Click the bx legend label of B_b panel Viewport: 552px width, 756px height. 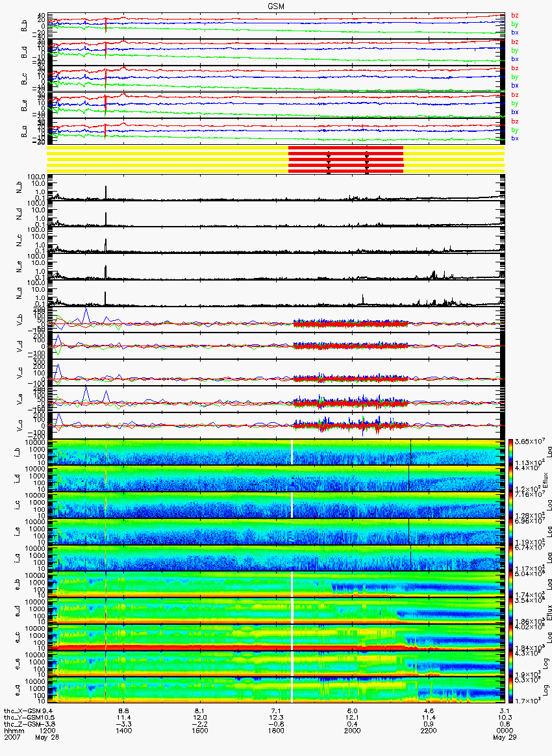pos(515,32)
